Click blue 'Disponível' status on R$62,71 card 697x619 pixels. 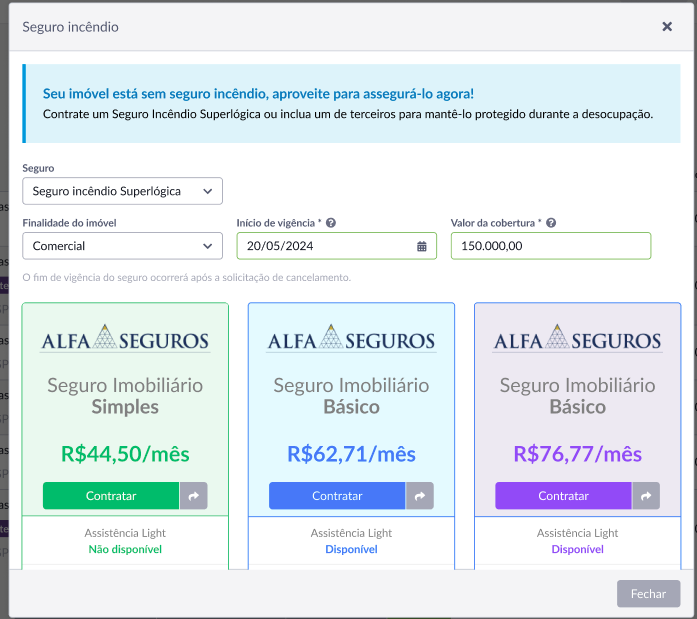(351, 549)
